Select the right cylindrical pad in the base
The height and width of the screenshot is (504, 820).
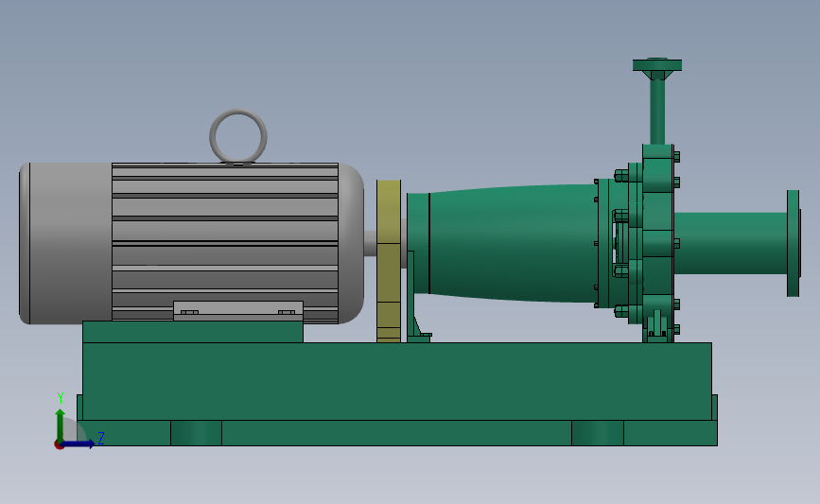point(598,433)
